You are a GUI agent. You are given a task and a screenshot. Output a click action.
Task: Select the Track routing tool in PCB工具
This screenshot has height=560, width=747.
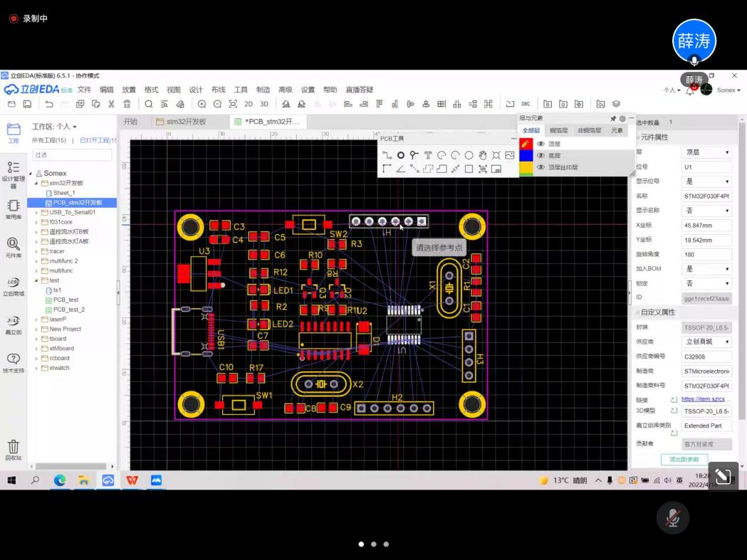[387, 155]
